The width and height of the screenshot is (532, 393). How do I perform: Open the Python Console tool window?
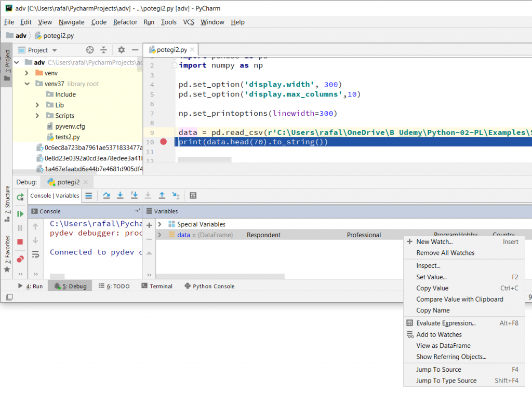[x=209, y=286]
